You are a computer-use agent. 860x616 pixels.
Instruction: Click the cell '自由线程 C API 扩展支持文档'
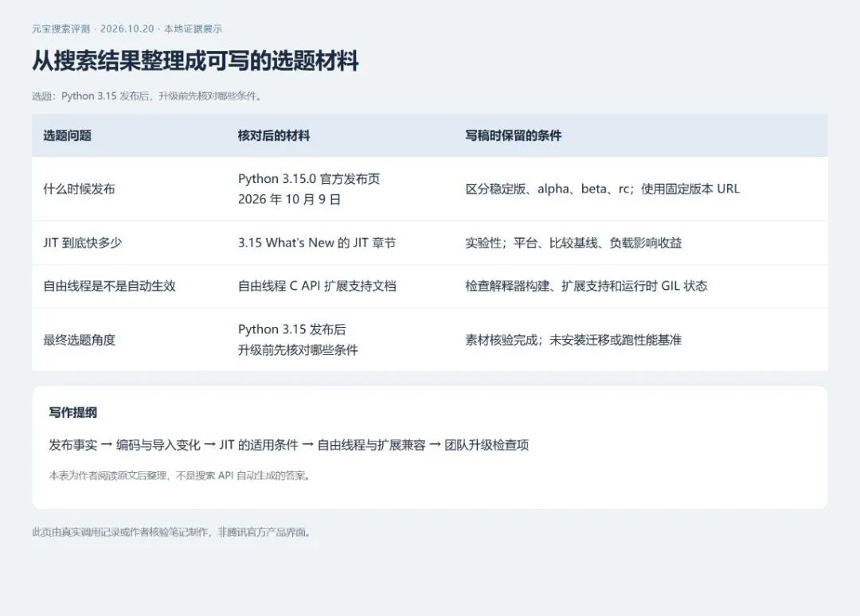point(316,286)
